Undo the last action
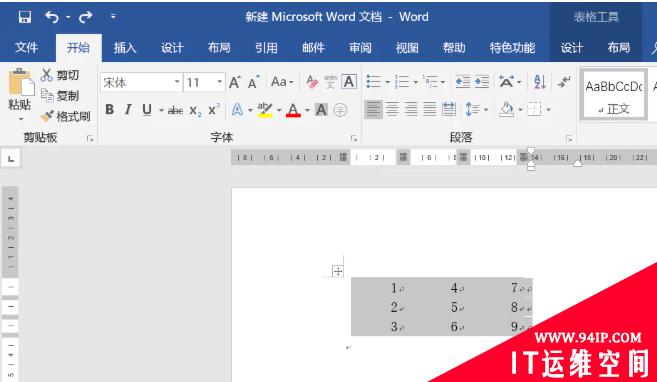Image resolution: width=657 pixels, height=382 pixels. click(x=52, y=17)
